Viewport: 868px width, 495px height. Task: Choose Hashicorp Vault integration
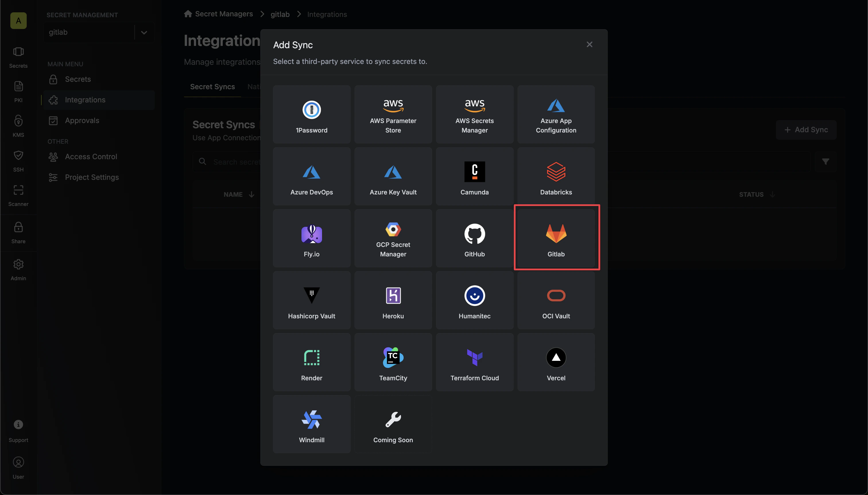pos(311,300)
